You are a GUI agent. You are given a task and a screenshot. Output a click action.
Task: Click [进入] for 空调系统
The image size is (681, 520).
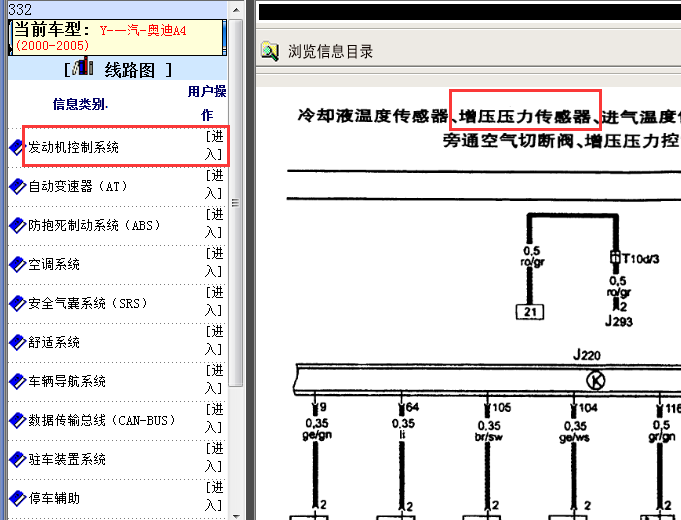point(214,262)
